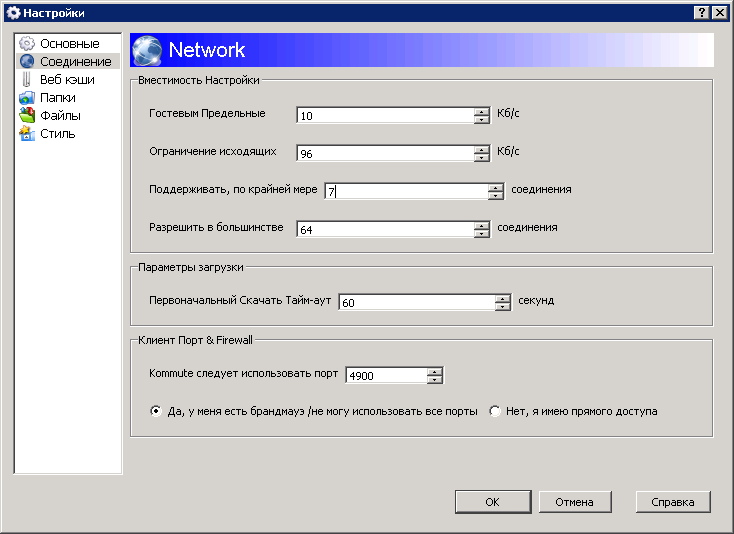Screen dimensions: 734x534
Task: Select 'Нет, я имею прямого доступа' option
Action: coord(494,411)
